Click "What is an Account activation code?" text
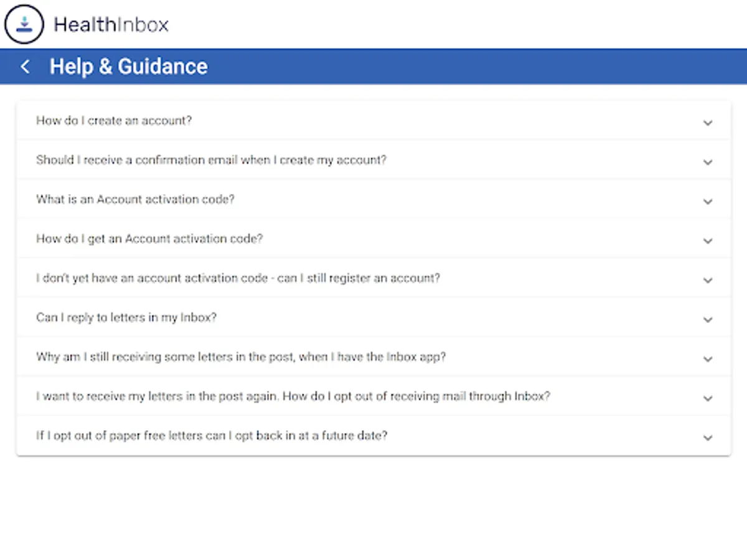 (x=135, y=200)
